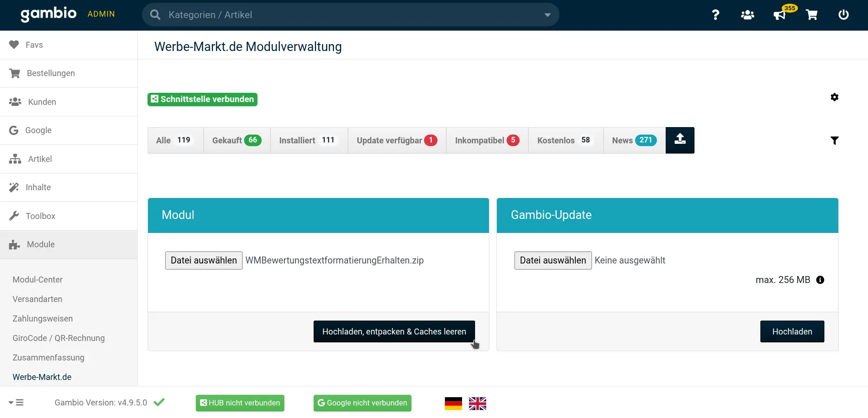This screenshot has width=868, height=418.
Task: Select the News 271 tab
Action: [634, 140]
